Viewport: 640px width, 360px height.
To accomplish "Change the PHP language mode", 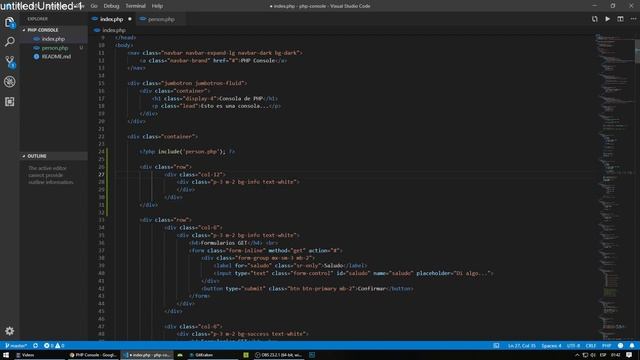I will pos(607,346).
